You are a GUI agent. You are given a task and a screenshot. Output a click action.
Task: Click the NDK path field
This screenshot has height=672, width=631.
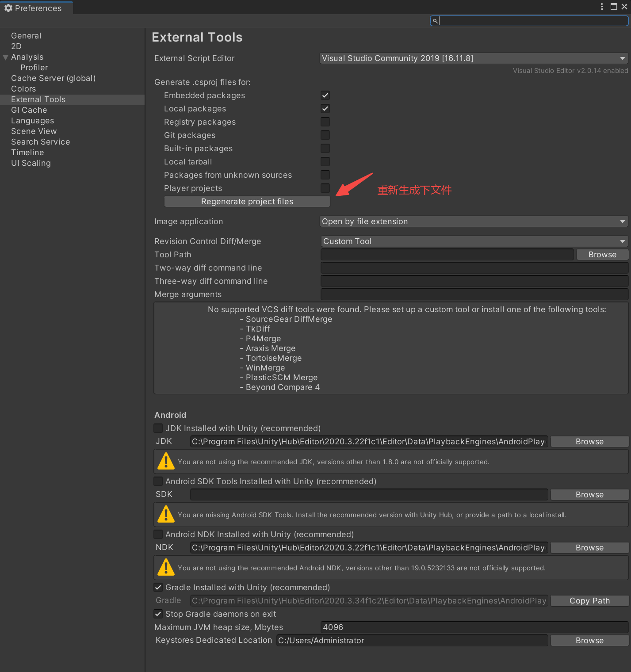pyautogui.click(x=369, y=548)
